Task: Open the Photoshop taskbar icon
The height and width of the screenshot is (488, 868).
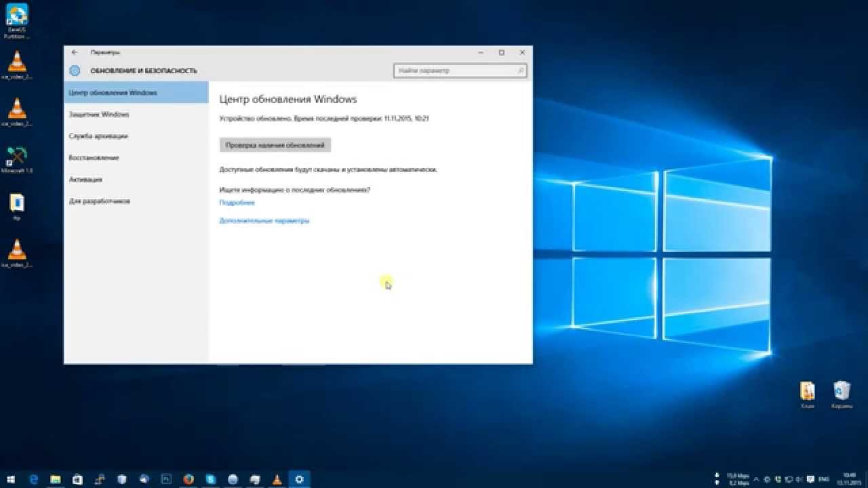Action: point(167,479)
